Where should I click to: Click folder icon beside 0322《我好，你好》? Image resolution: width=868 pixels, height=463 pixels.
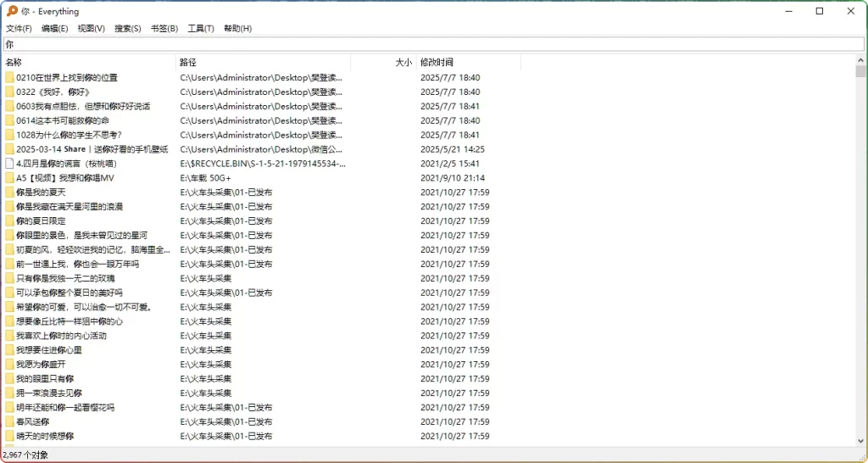(x=9, y=92)
